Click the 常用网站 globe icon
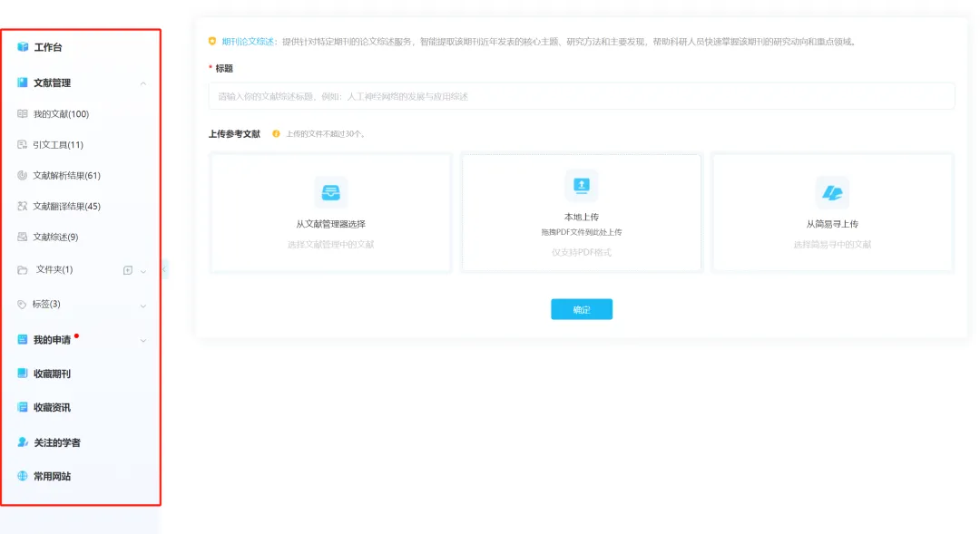The width and height of the screenshot is (980, 534). click(23, 476)
